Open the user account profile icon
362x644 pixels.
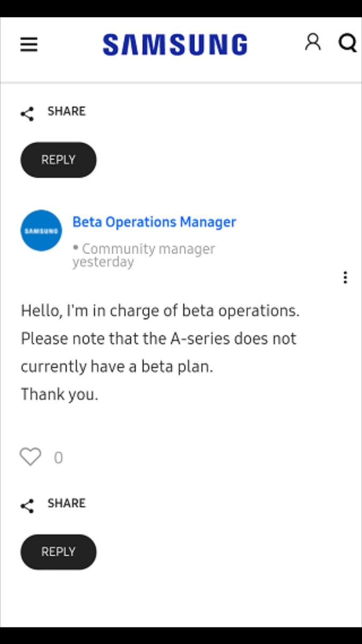click(x=313, y=42)
